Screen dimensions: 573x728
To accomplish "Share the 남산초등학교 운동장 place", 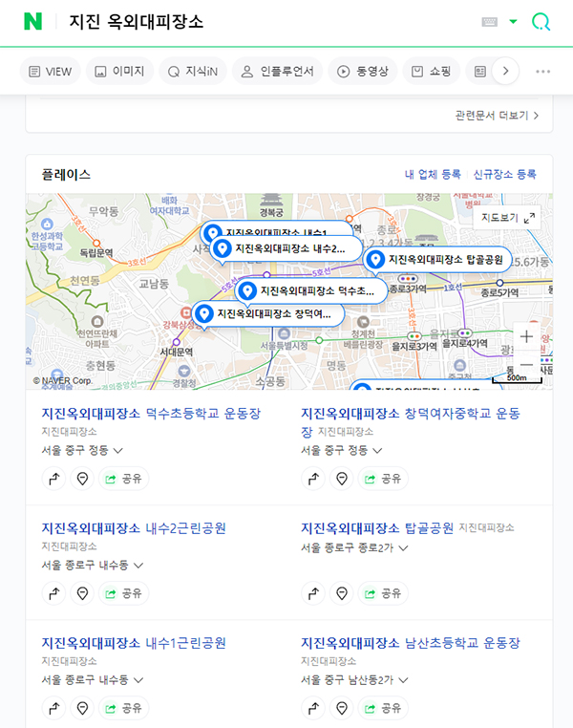I will click(383, 708).
